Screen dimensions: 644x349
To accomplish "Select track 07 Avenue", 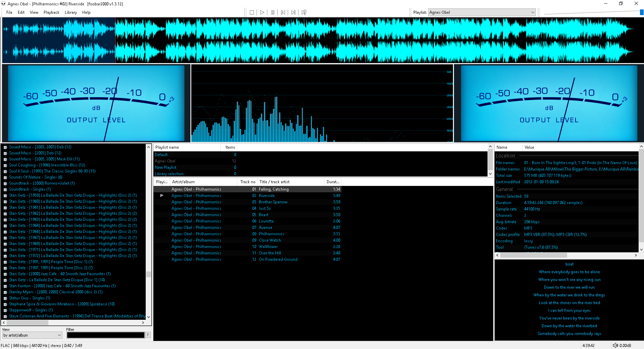I will [x=247, y=228].
